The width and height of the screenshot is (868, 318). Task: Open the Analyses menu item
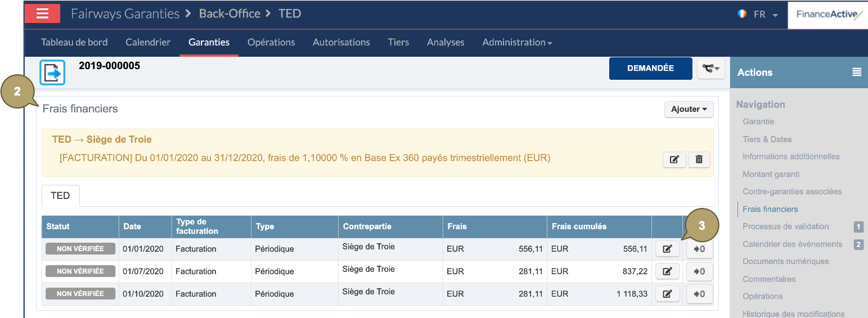tap(446, 42)
